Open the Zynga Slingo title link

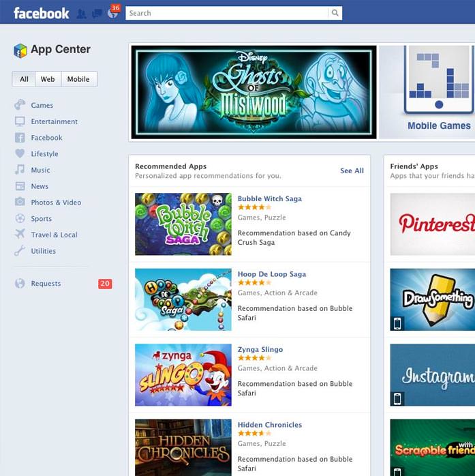pos(260,349)
